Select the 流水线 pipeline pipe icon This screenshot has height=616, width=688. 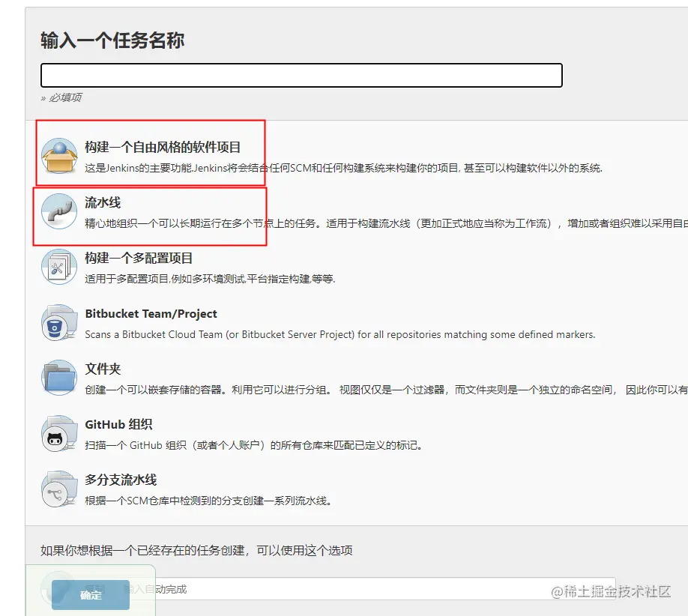(59, 211)
